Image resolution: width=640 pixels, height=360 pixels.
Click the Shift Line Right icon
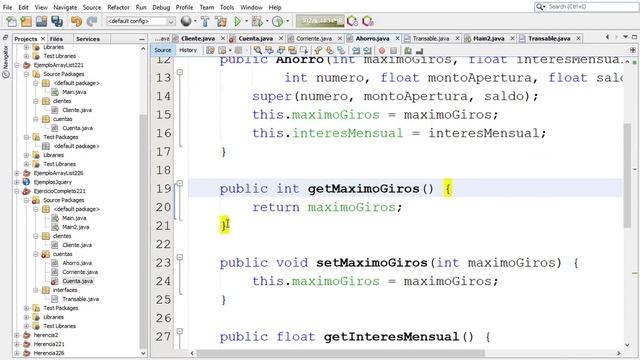click(367, 51)
